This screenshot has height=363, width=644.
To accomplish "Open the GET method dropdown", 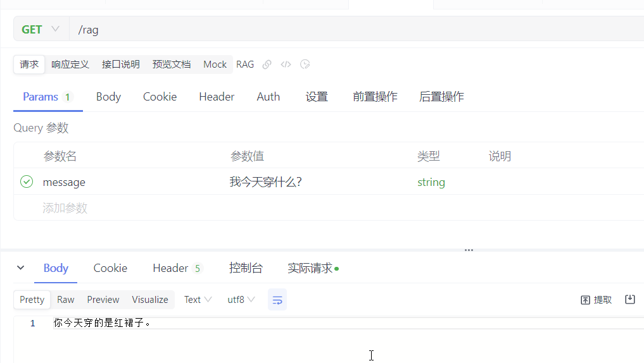I will pyautogui.click(x=41, y=30).
